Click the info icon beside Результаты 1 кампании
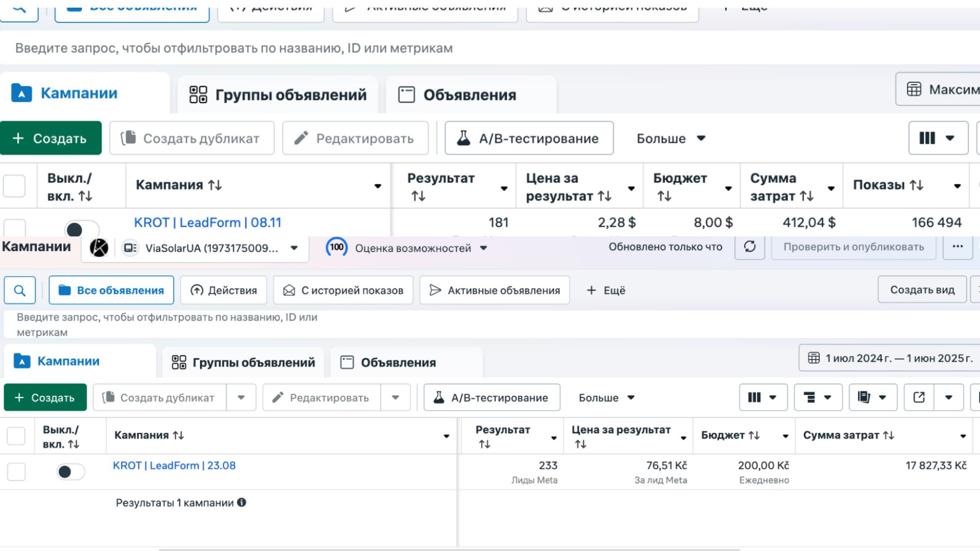The image size is (980, 551). (242, 503)
